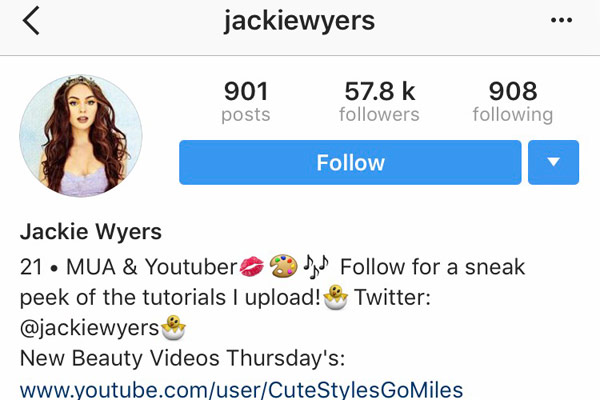Expand suggested accounts dropdown arrow beside Follow

coord(553,162)
